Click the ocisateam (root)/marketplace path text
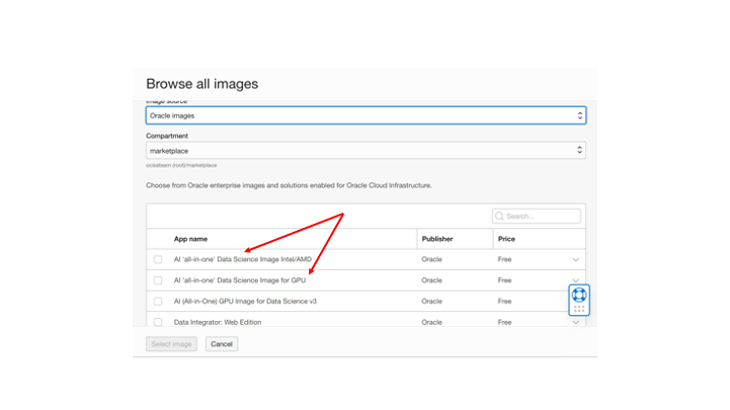730x410 pixels. (x=181, y=165)
